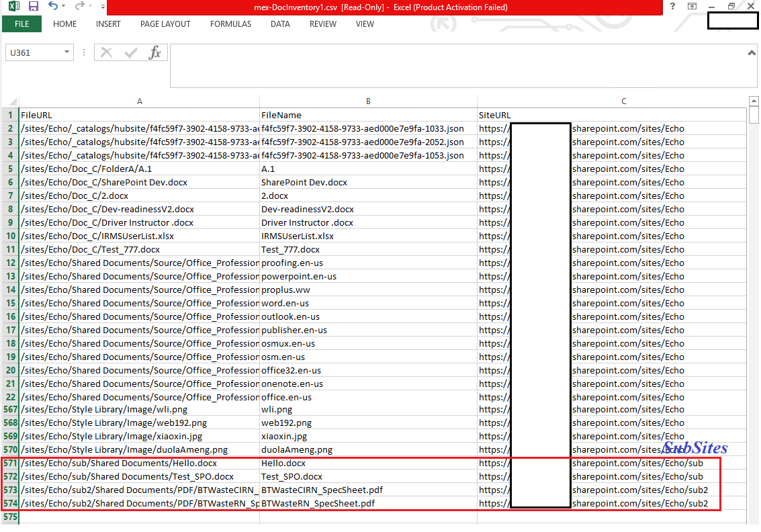Click the Excel application icon
The width and height of the screenshot is (761, 532).
[x=13, y=6]
